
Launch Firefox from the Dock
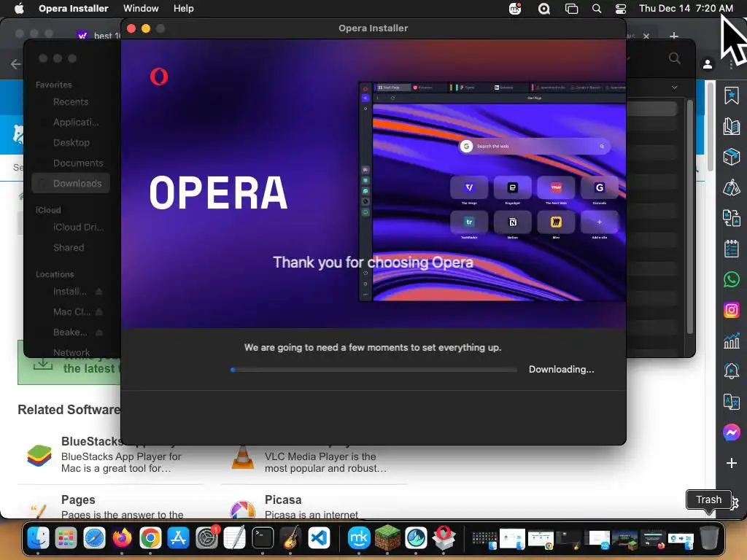(x=123, y=538)
